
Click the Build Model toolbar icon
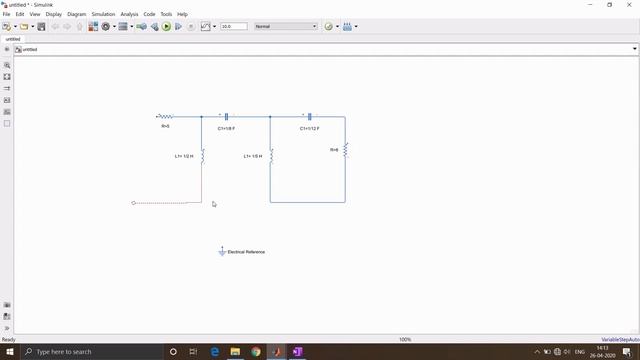click(347, 27)
